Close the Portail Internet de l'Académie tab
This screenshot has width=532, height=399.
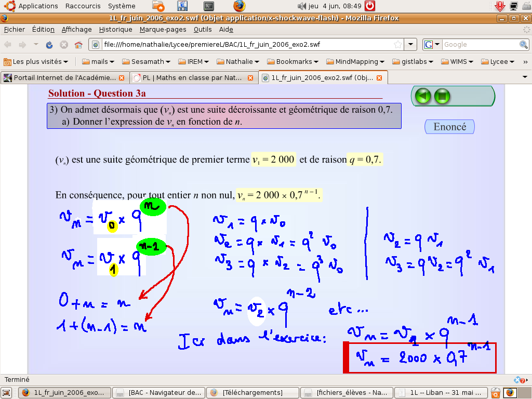point(122,78)
